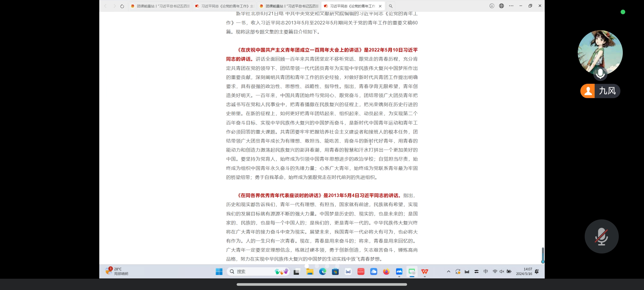
Task: Click the globe icon in the browser toolbar
Action: click(502, 6)
